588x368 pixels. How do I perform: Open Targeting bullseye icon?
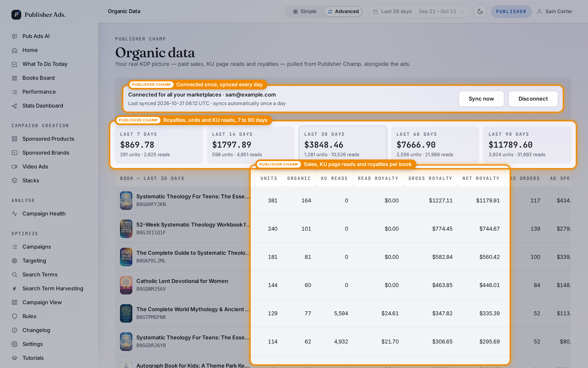click(x=14, y=260)
